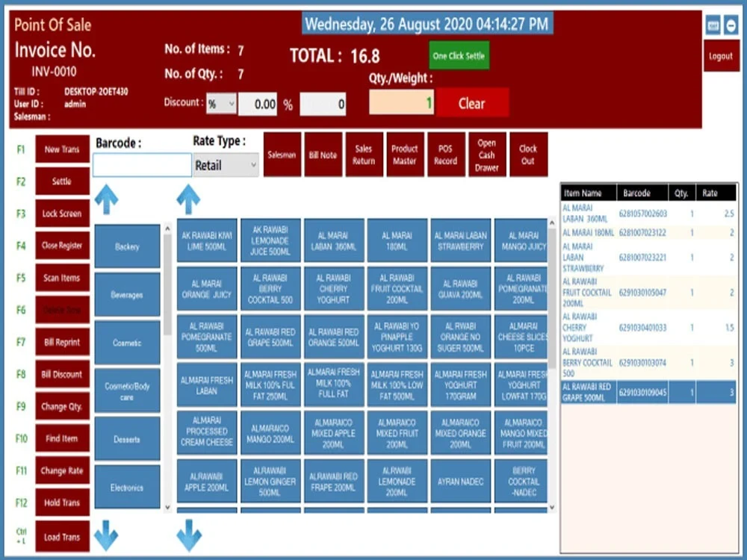Add AL RAWABI GUAVA 200ML product
747x560 pixels.
coord(461,288)
